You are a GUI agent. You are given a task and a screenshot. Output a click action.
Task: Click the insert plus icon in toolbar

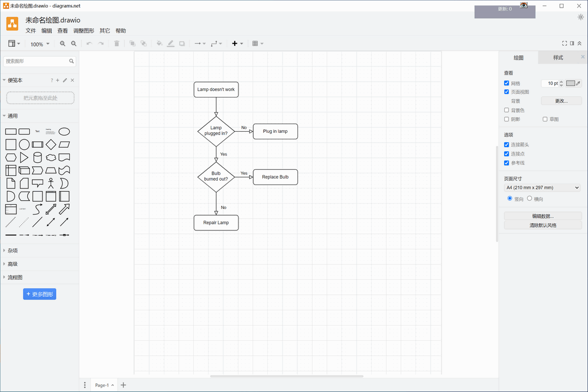click(x=235, y=44)
